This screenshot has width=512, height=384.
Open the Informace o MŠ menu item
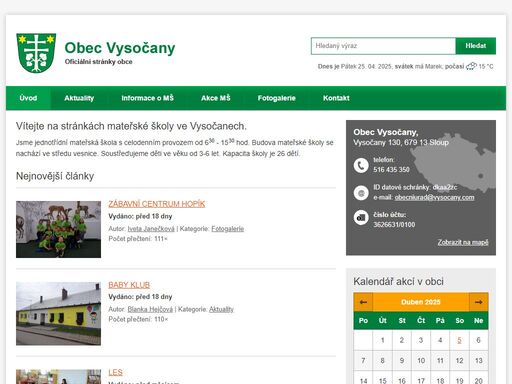click(147, 98)
